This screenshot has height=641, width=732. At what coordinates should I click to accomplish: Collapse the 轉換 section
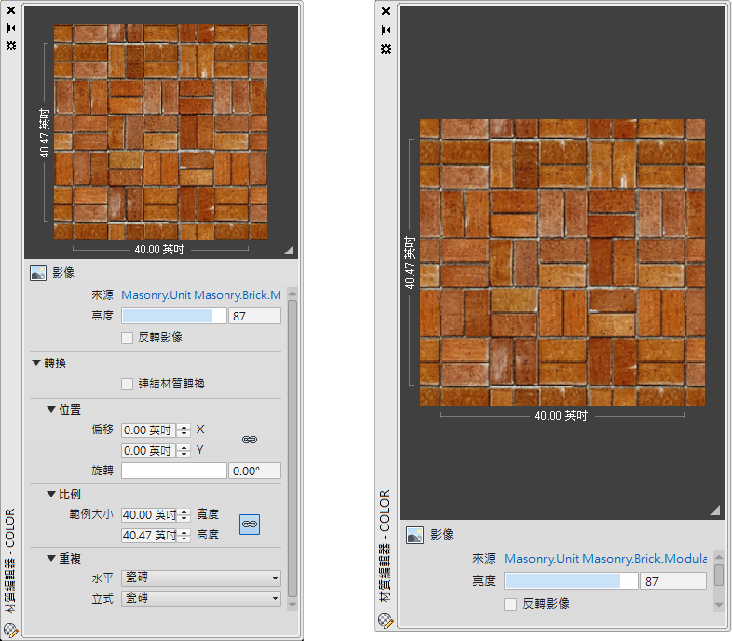click(x=36, y=363)
